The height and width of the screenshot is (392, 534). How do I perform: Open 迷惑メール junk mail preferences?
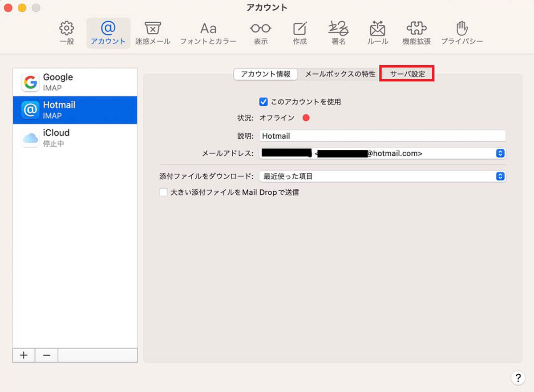tap(153, 33)
